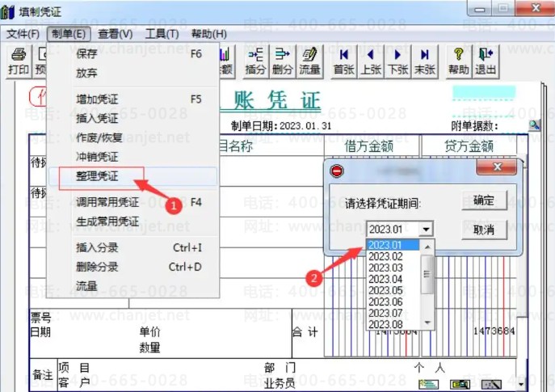Click the 退出 exit toolbar icon
This screenshot has height=392, width=555.
[x=486, y=61]
